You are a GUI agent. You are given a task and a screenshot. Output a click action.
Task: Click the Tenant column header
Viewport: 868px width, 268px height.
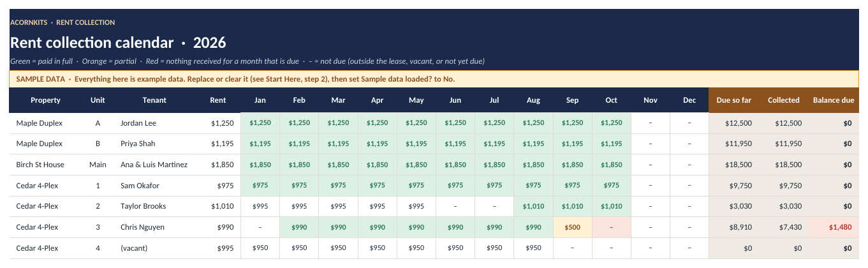point(154,100)
